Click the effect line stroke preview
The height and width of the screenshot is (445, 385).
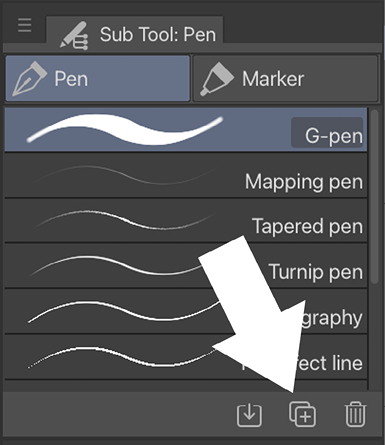click(122, 357)
